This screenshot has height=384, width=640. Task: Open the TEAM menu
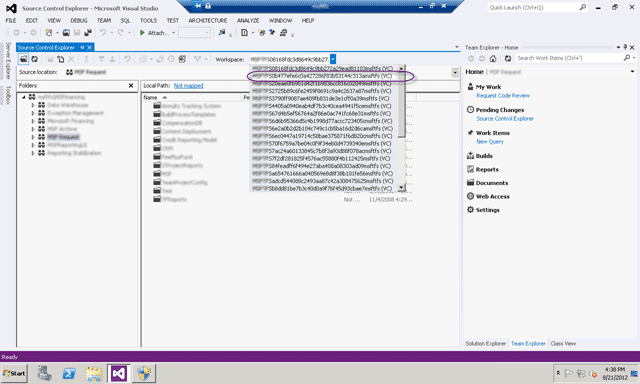104,20
